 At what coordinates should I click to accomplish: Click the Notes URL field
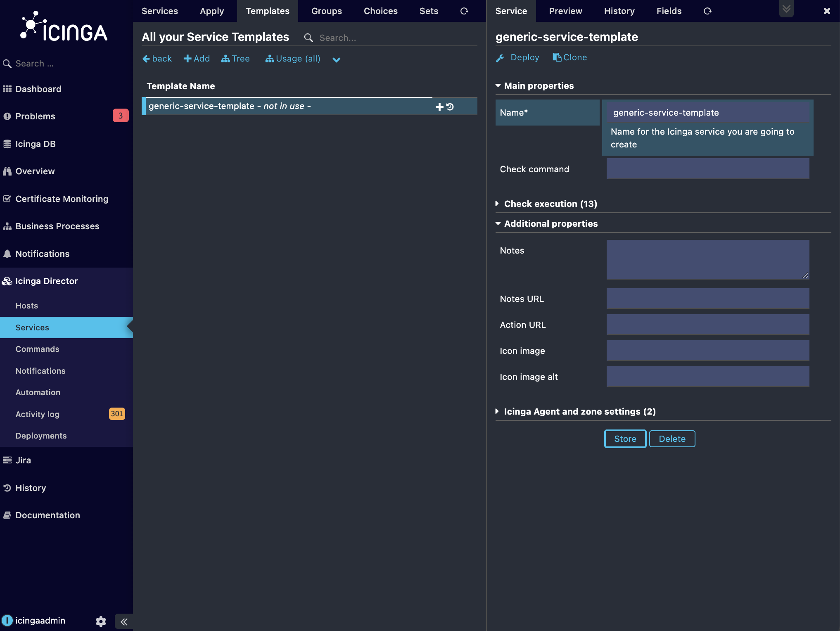(708, 299)
